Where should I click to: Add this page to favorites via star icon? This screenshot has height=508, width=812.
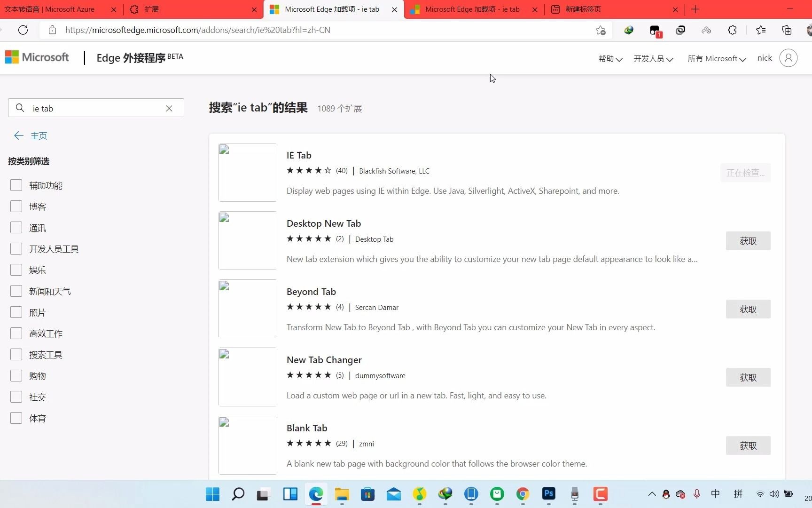point(600,30)
